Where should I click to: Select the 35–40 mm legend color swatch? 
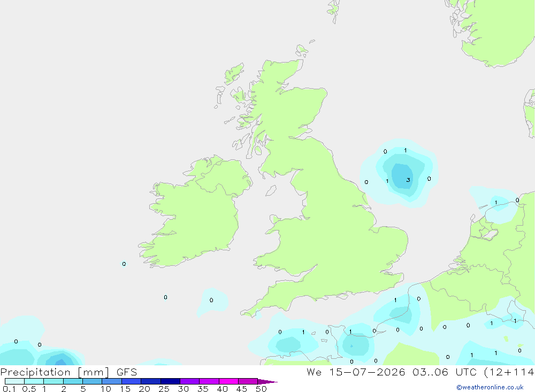[209, 381]
